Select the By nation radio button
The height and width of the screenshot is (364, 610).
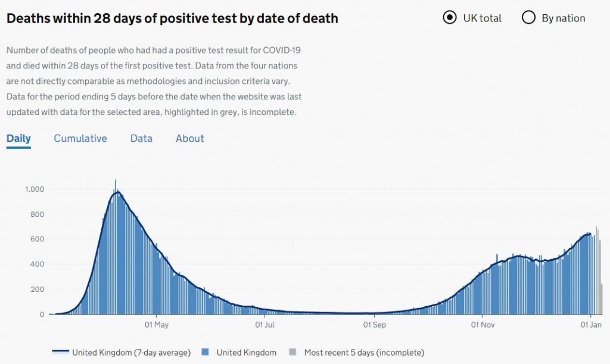click(528, 18)
